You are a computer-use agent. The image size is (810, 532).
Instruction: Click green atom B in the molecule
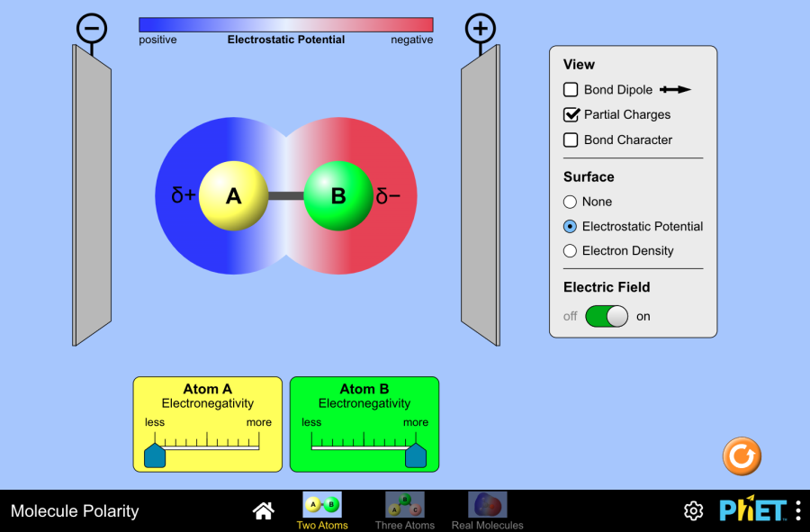click(338, 195)
